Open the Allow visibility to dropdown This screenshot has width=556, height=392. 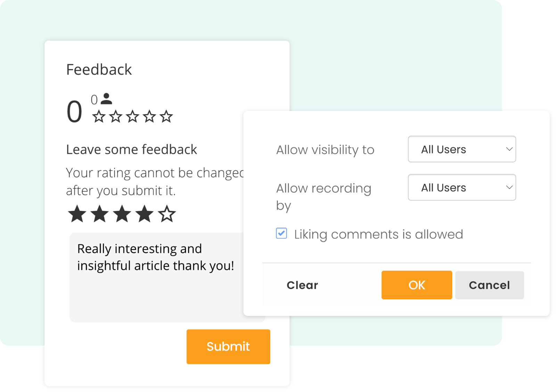pos(461,149)
